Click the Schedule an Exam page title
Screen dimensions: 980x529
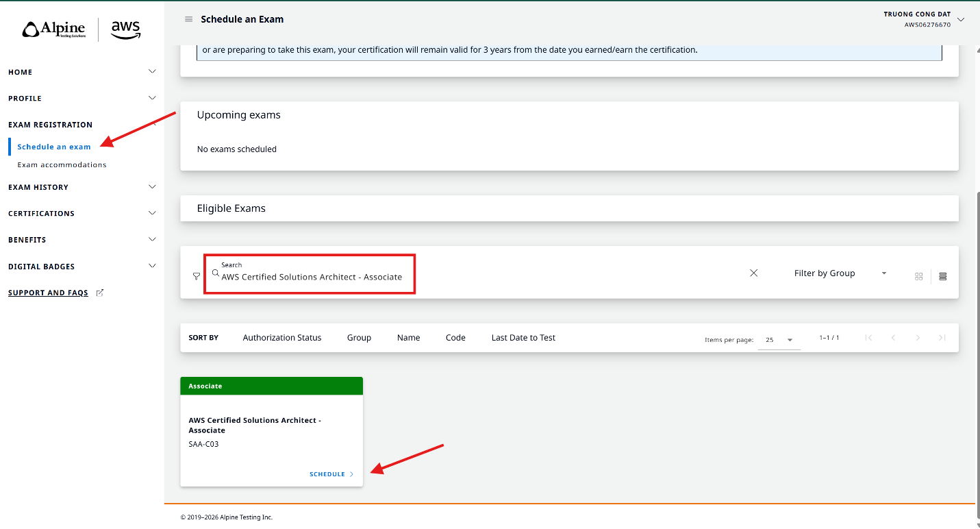click(x=242, y=19)
